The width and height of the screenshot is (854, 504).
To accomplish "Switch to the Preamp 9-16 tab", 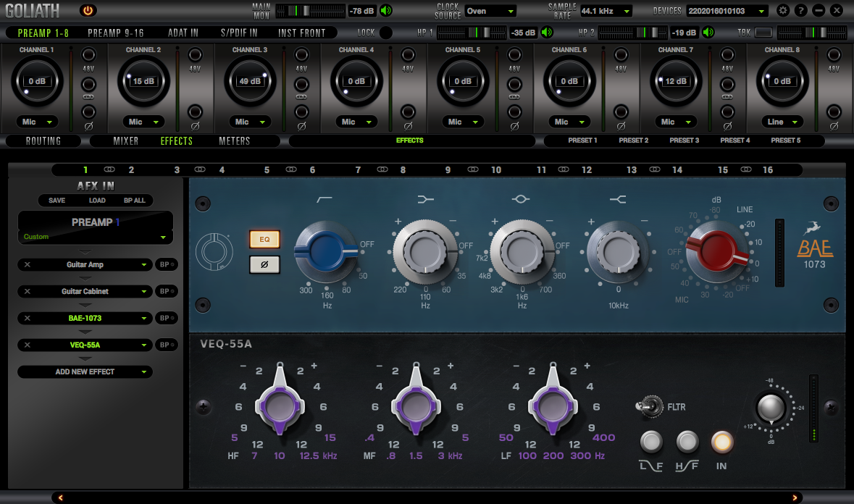I will 115,33.
